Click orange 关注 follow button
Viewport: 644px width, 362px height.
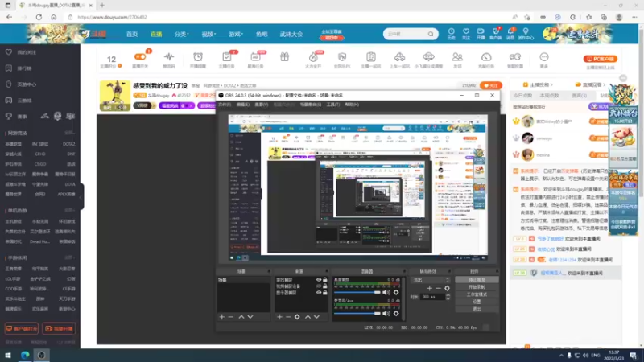point(491,85)
